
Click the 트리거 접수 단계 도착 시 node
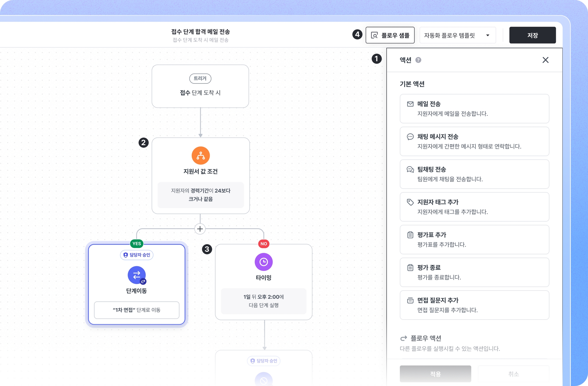click(200, 86)
